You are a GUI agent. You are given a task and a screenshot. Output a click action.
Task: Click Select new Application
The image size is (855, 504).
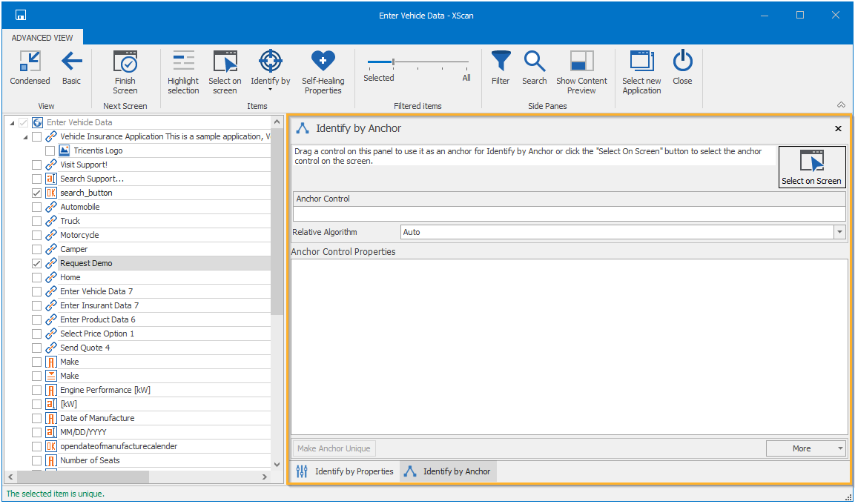click(641, 72)
